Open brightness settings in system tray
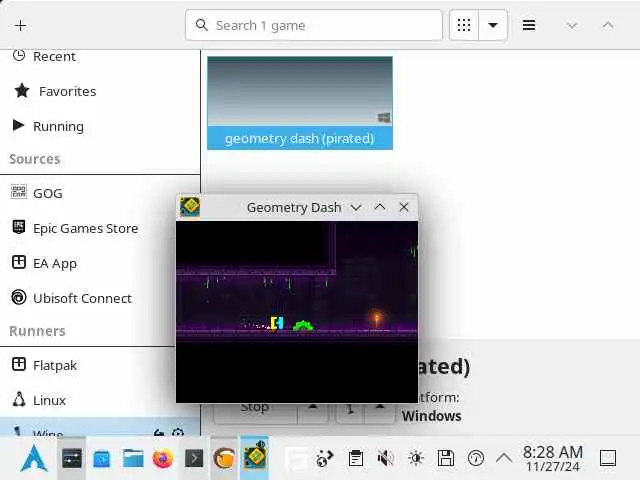 (x=416, y=458)
